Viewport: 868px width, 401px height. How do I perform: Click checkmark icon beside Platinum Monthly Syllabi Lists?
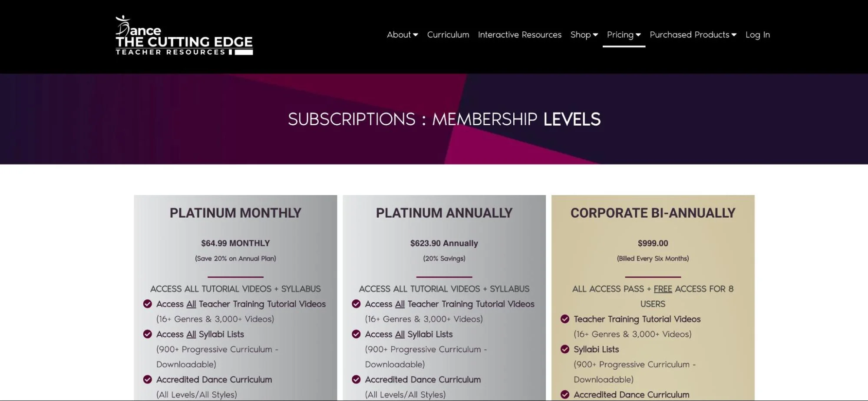148,334
